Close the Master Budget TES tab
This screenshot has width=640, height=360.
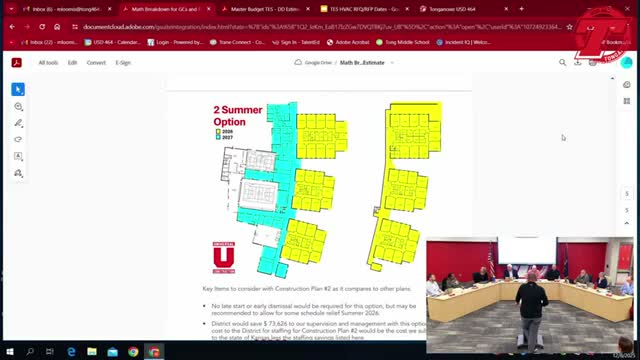point(308,9)
